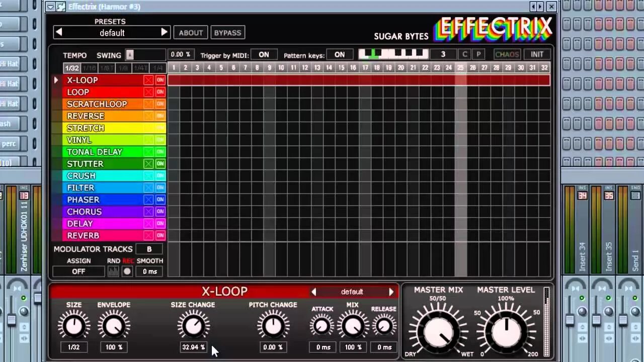Select the 1/8T tempo tab
Viewport: 644px width, 362px height.
tap(107, 68)
